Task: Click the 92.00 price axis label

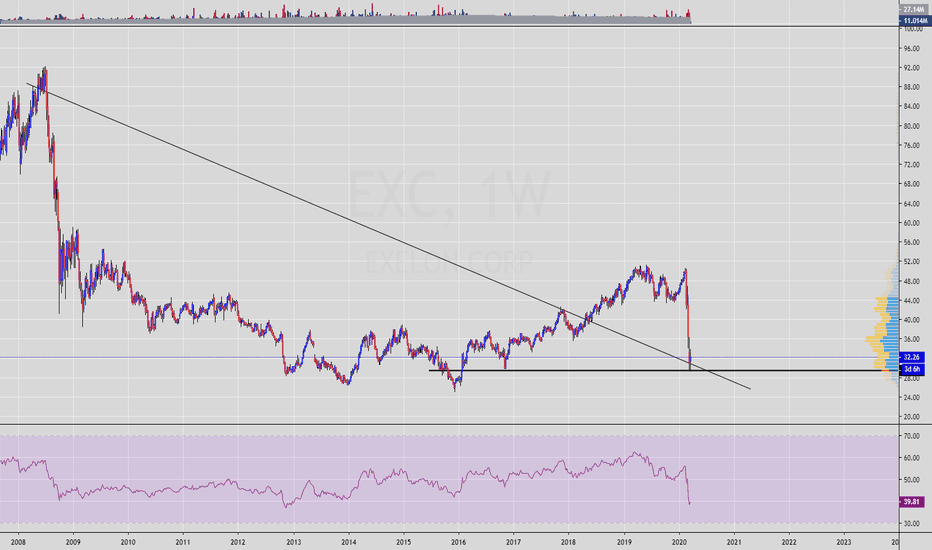Action: tap(912, 68)
